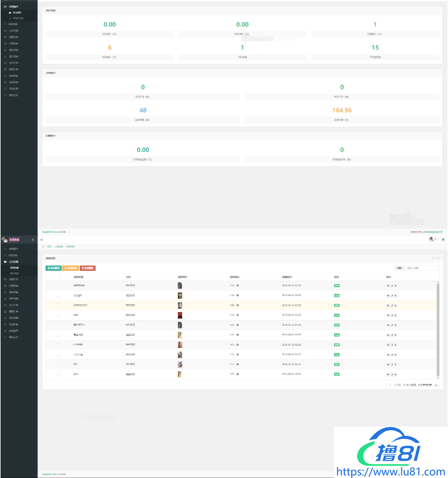Image resolution: width=448 pixels, height=478 pixels.
Task: Open the user avatar dropdown in the top bar
Action: [x=433, y=240]
